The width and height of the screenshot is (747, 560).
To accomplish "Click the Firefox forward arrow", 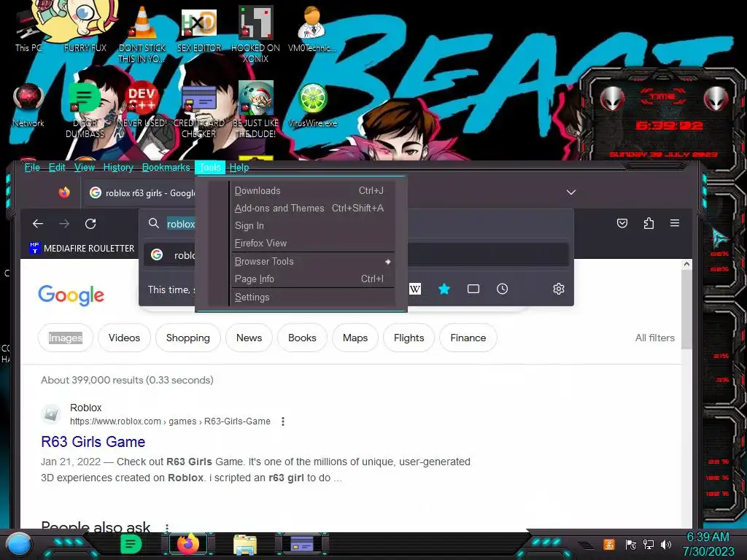I will [64, 223].
